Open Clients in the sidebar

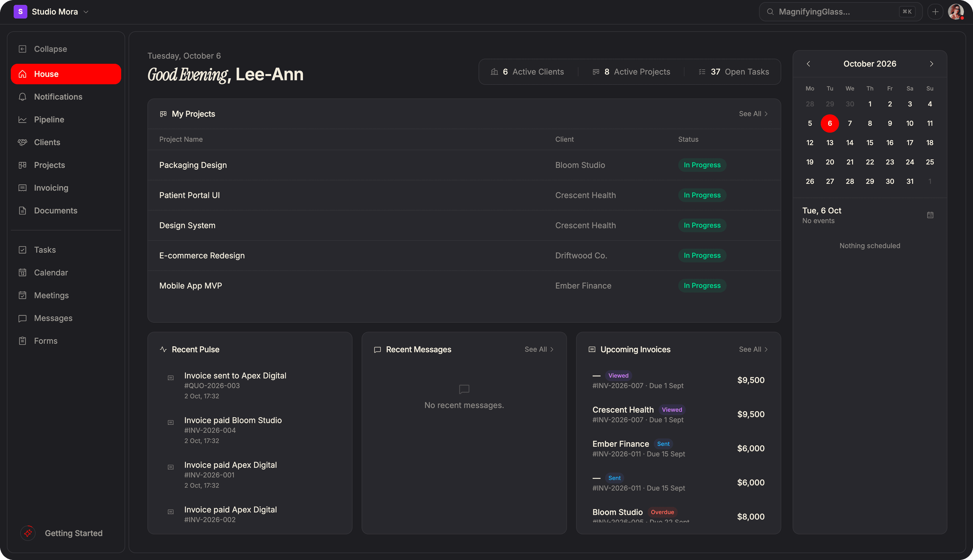(x=66, y=142)
